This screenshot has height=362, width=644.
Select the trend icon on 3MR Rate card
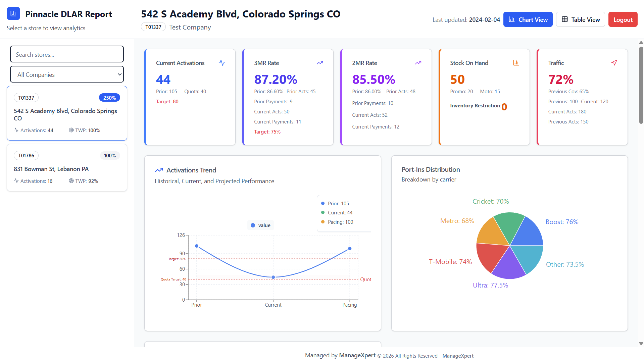[319, 63]
